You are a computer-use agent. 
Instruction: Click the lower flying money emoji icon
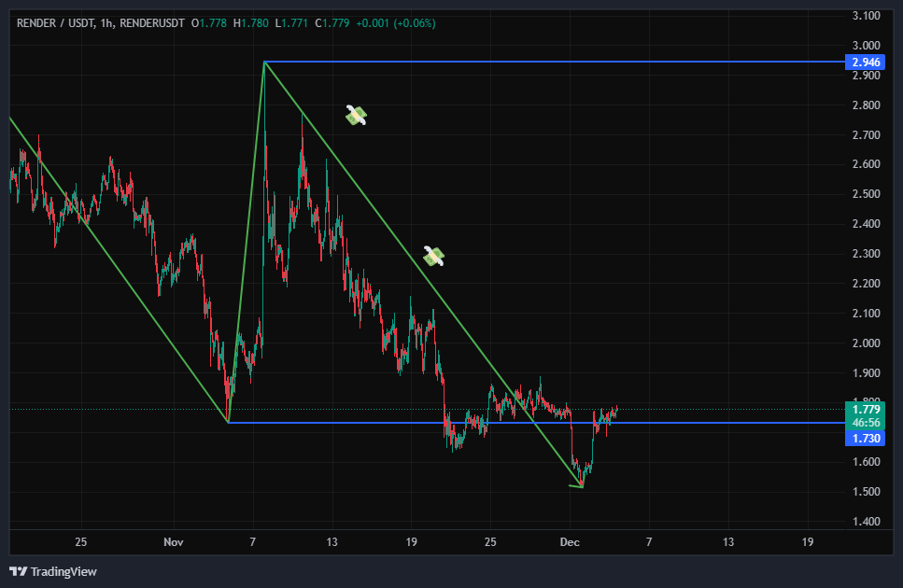pyautogui.click(x=433, y=256)
